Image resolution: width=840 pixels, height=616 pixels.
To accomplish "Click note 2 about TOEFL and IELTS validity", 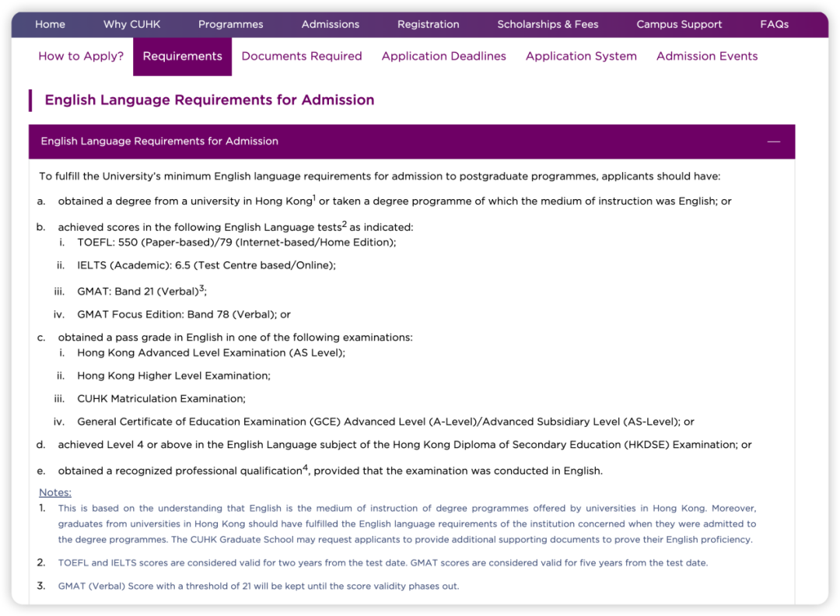I will tap(383, 563).
